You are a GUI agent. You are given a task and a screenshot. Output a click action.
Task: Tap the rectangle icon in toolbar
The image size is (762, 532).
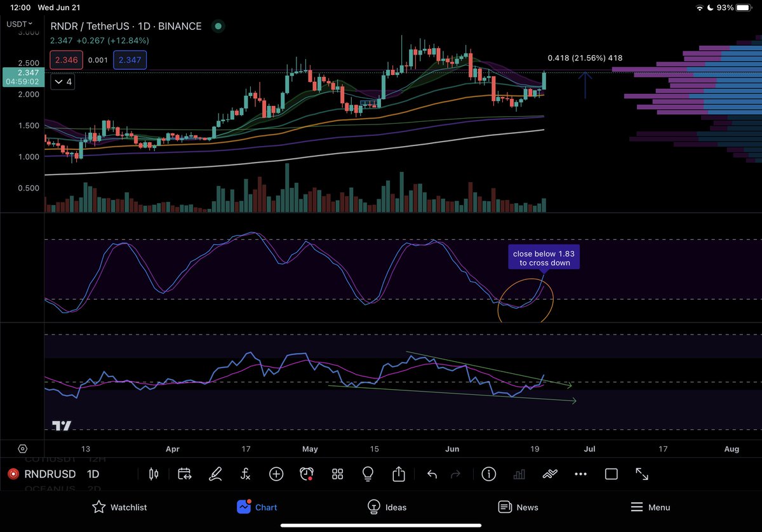pyautogui.click(x=611, y=474)
